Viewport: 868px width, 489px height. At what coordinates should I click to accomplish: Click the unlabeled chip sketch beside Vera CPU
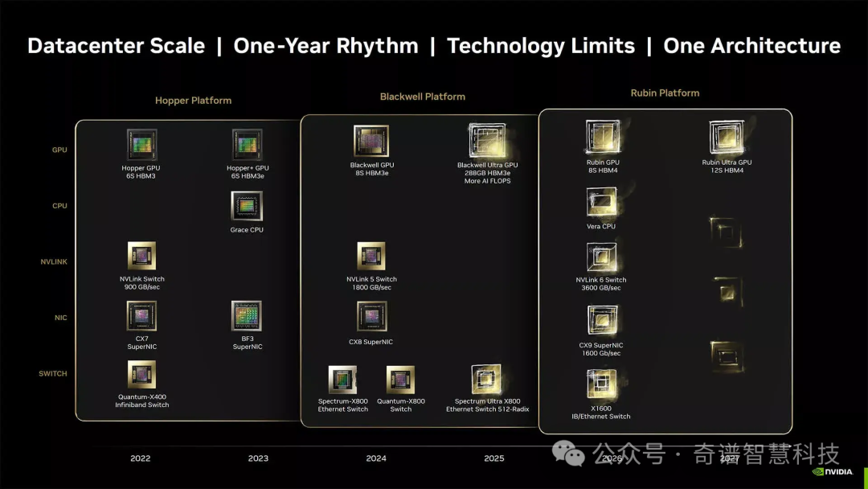[726, 232]
